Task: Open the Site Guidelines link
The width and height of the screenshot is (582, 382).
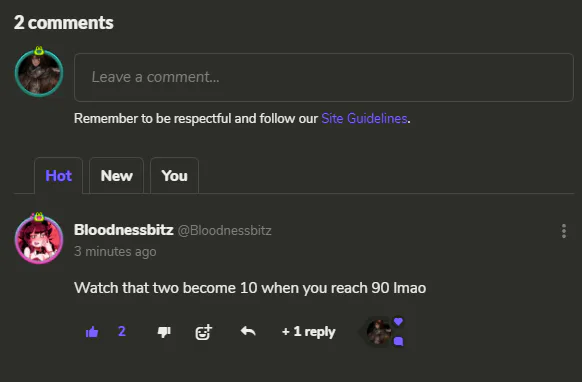Action: pos(364,118)
